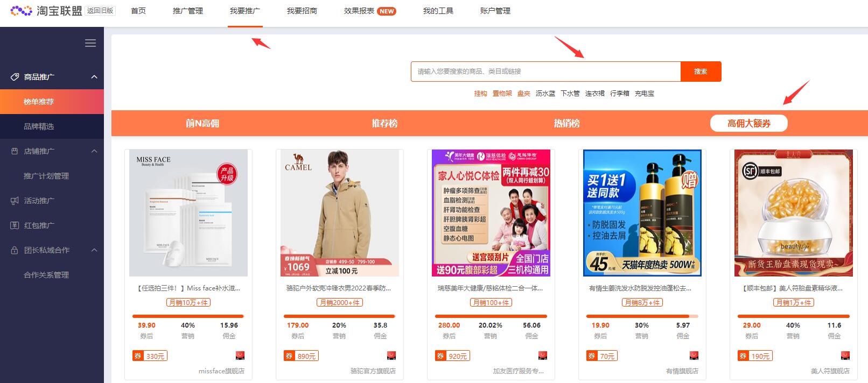The image size is (868, 383).
Task: Click the 充电宝 hot keyword
Action: (x=645, y=94)
